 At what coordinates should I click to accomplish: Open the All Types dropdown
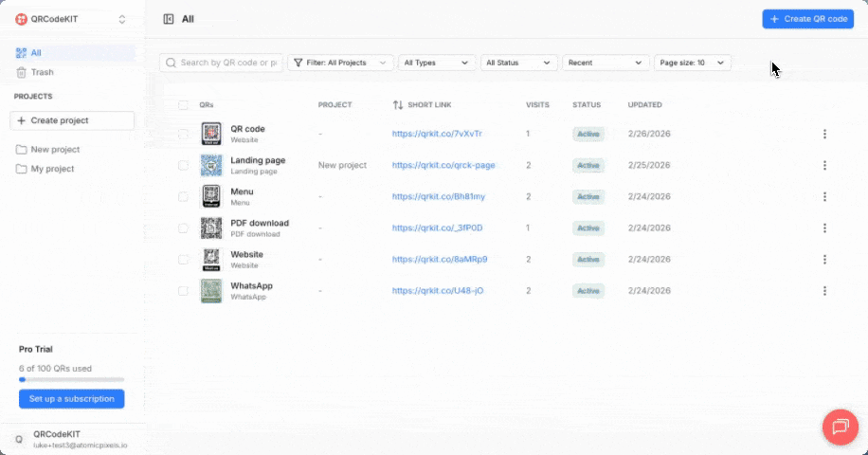tap(436, 63)
